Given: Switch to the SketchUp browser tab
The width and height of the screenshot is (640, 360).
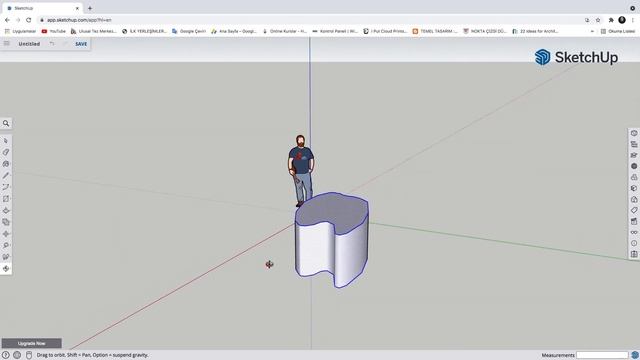Looking at the screenshot, I should tap(42, 8).
